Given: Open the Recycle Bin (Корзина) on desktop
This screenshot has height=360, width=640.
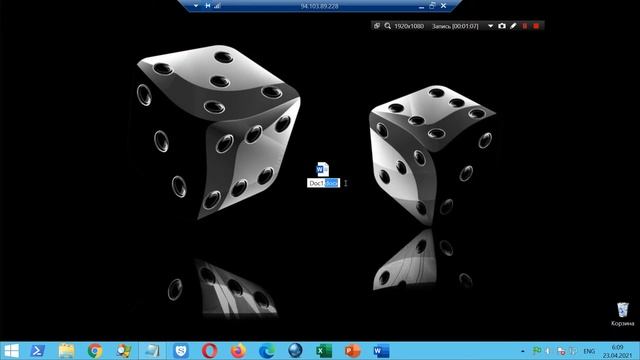Looking at the screenshot, I should (x=622, y=314).
